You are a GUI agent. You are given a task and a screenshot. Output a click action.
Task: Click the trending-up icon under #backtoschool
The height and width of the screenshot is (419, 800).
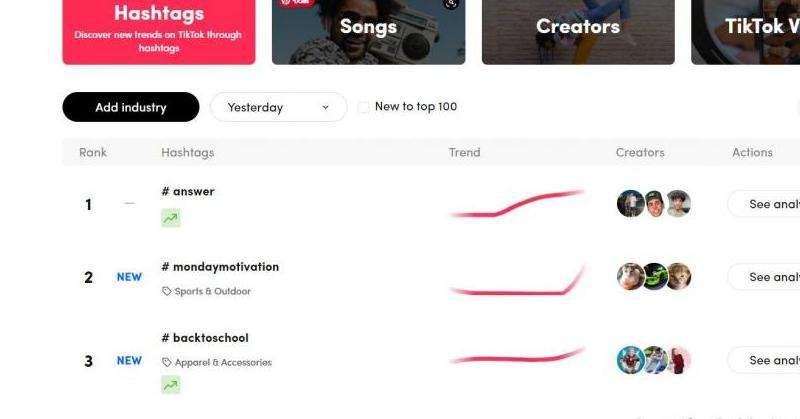click(171, 384)
